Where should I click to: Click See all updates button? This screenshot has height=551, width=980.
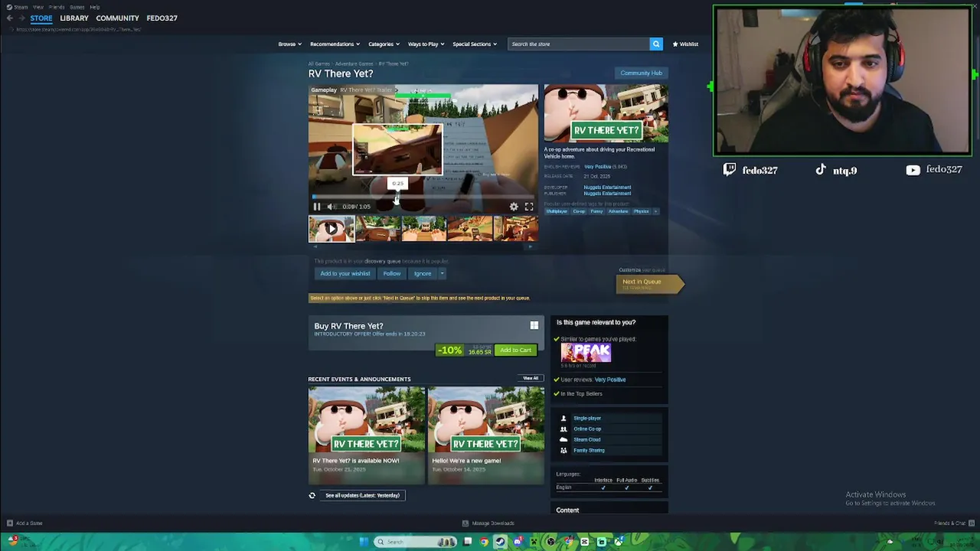(362, 495)
